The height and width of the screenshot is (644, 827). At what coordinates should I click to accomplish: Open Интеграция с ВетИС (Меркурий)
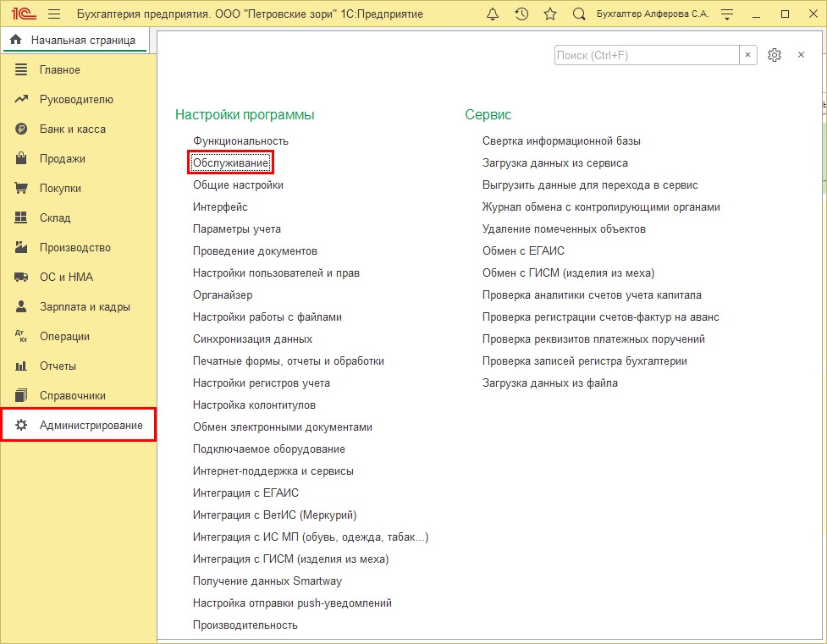274,515
